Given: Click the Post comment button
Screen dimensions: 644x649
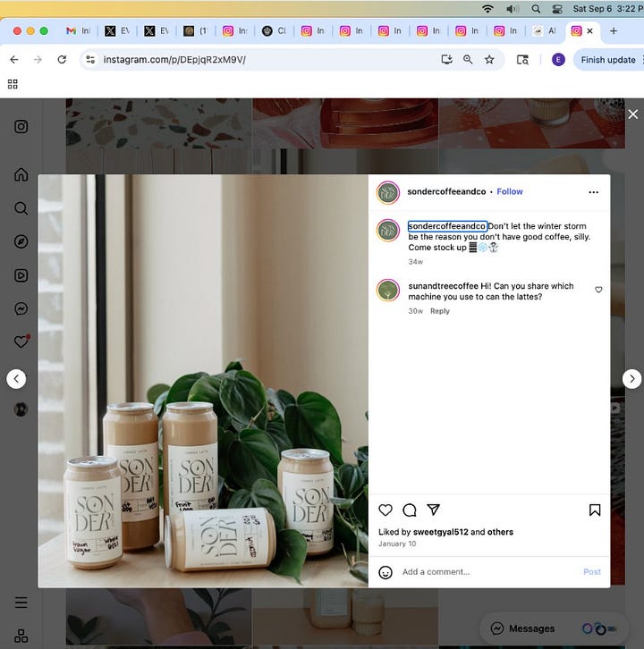Looking at the screenshot, I should pos(592,572).
